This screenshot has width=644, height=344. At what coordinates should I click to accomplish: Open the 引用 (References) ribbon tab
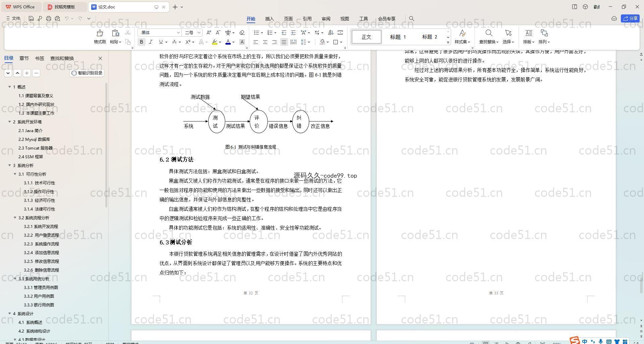pyautogui.click(x=307, y=19)
